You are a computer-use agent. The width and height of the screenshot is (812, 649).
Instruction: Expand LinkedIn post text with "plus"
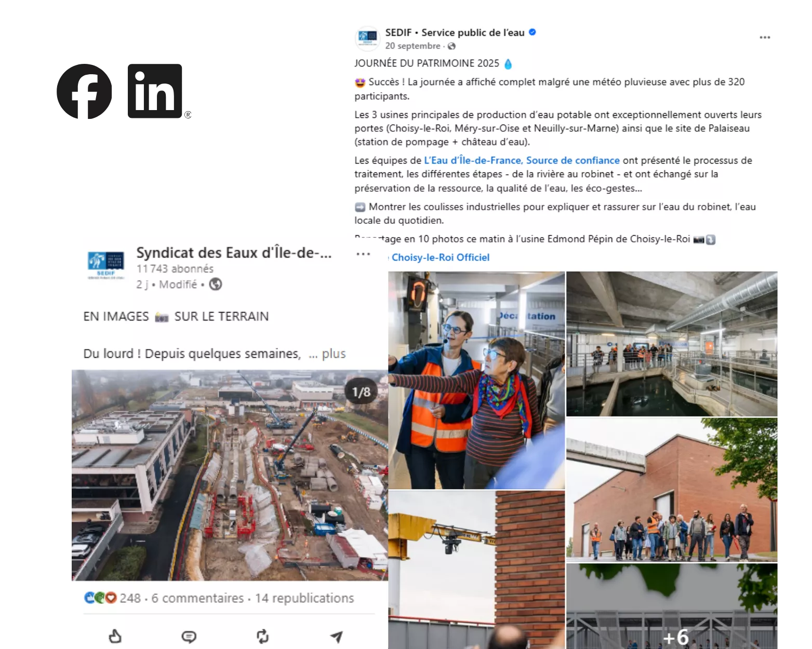coord(334,354)
